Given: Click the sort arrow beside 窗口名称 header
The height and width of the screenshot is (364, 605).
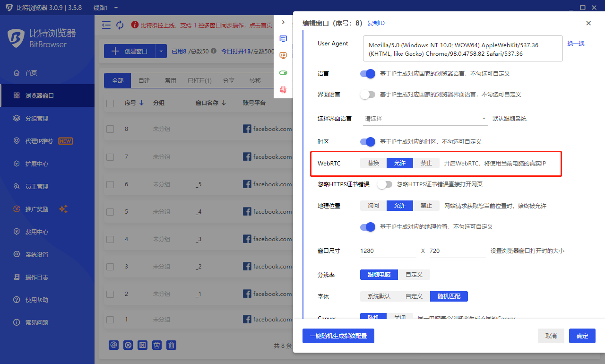Looking at the screenshot, I should coord(224,103).
